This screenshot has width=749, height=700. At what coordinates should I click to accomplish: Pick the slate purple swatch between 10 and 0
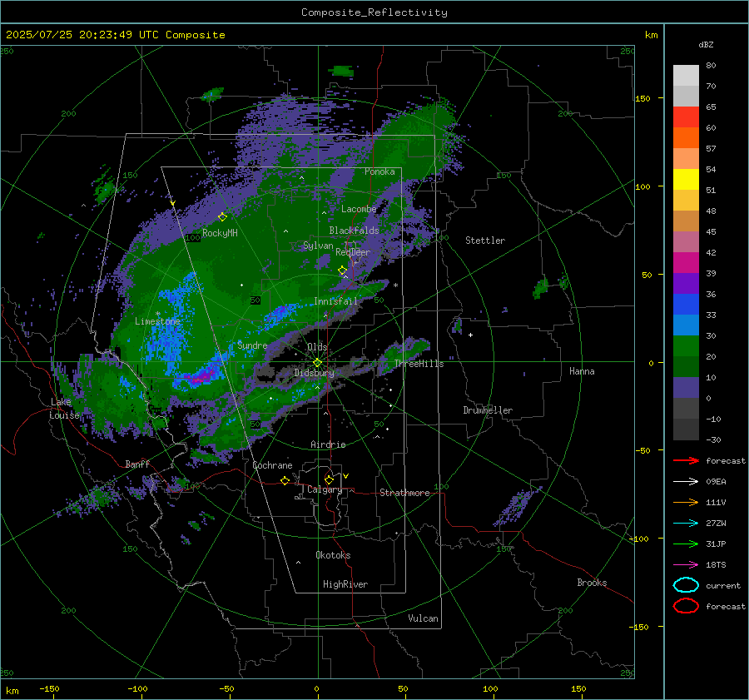686,387
